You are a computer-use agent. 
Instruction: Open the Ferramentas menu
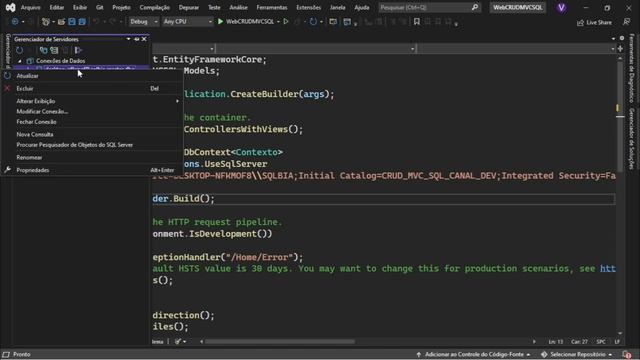click(272, 7)
